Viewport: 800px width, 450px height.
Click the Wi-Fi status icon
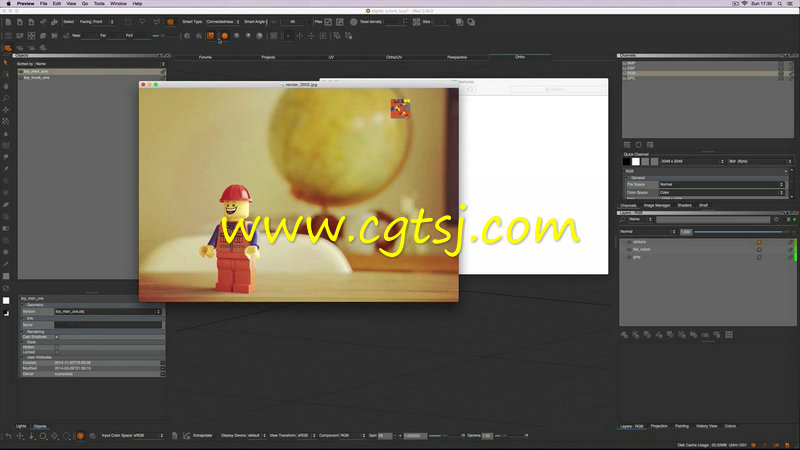click(744, 4)
